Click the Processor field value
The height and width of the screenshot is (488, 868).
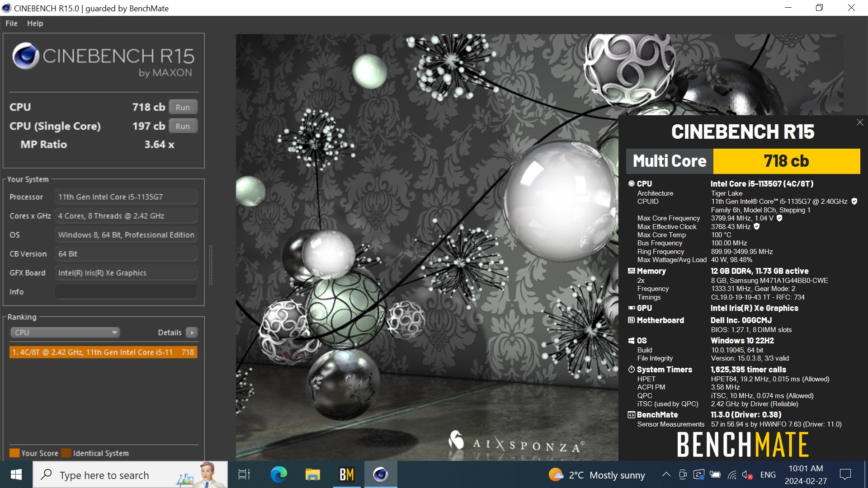pyautogui.click(x=126, y=197)
